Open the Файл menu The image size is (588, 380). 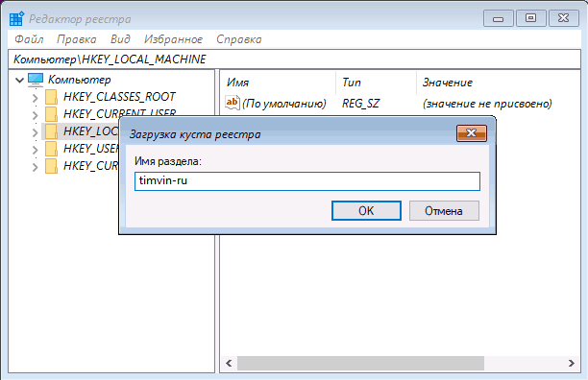(x=29, y=39)
